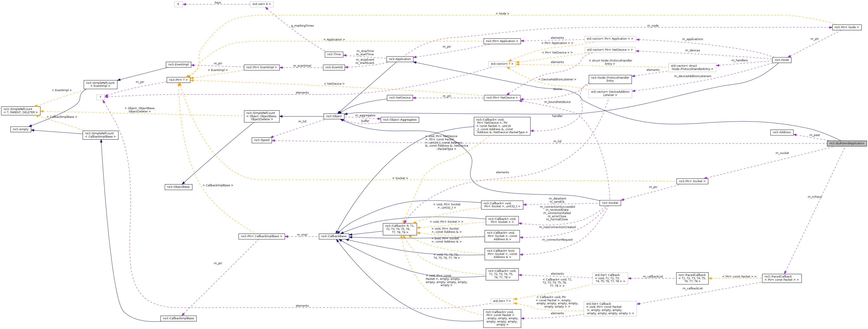Open the ns3::Address class node
The image size is (868, 329).
tap(782, 132)
